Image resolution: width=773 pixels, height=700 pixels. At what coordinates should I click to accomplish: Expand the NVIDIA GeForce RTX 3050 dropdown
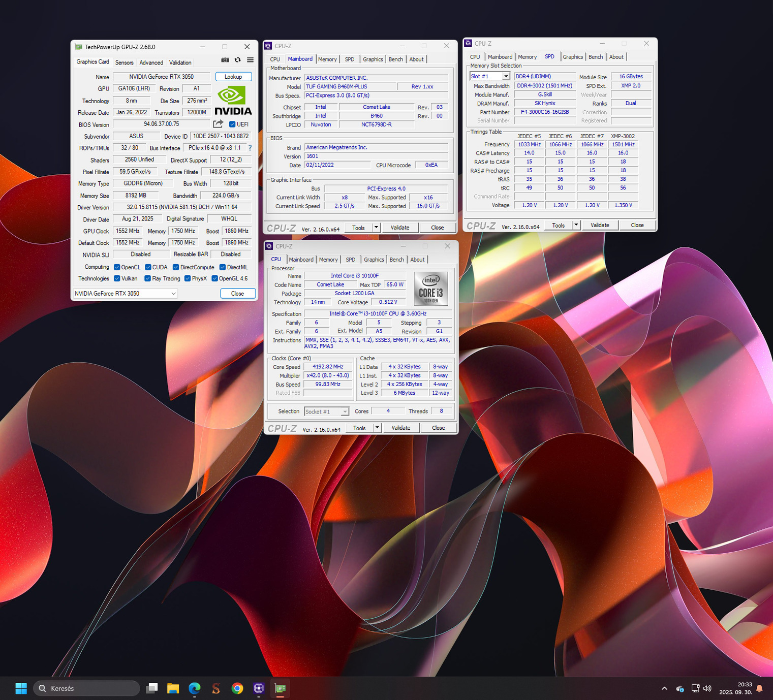click(173, 294)
